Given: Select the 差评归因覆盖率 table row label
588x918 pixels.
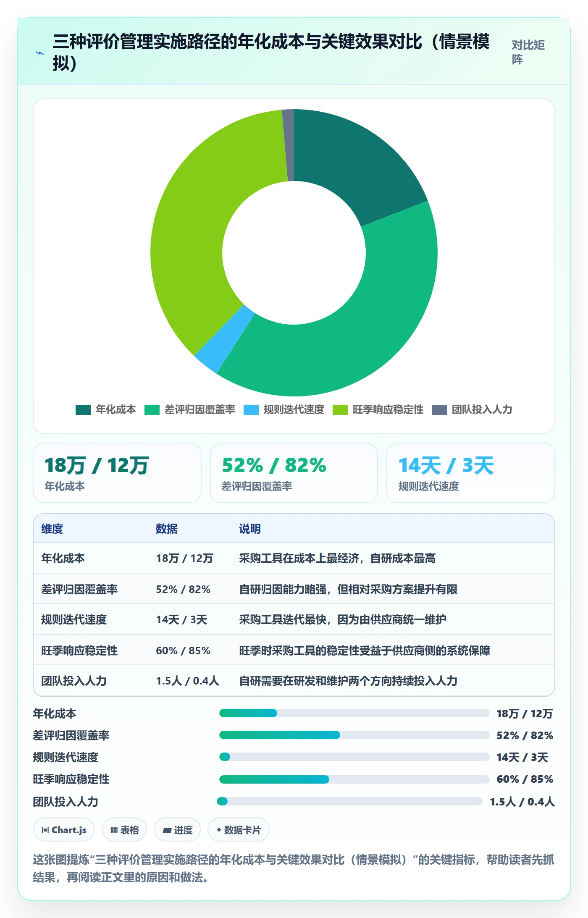Looking at the screenshot, I should [x=79, y=589].
